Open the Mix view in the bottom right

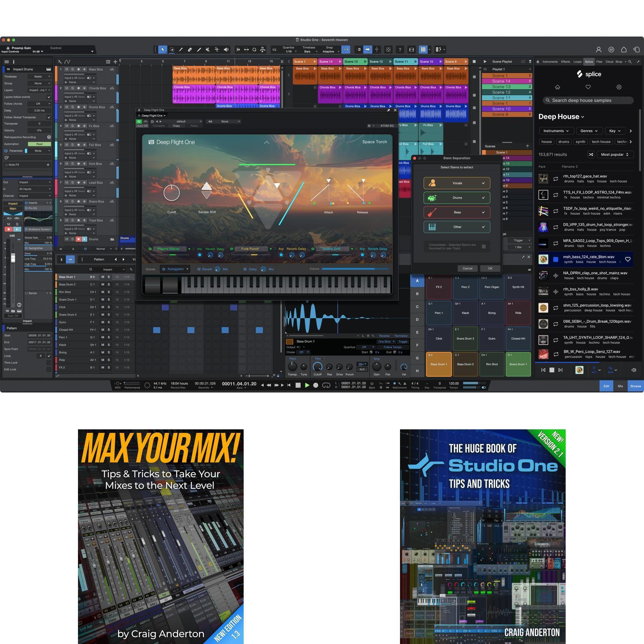[620, 386]
